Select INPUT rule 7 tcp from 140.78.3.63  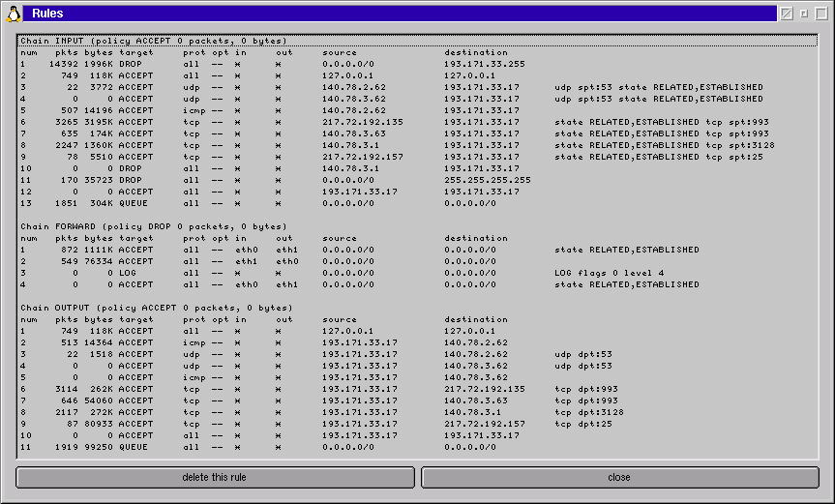click(418, 133)
